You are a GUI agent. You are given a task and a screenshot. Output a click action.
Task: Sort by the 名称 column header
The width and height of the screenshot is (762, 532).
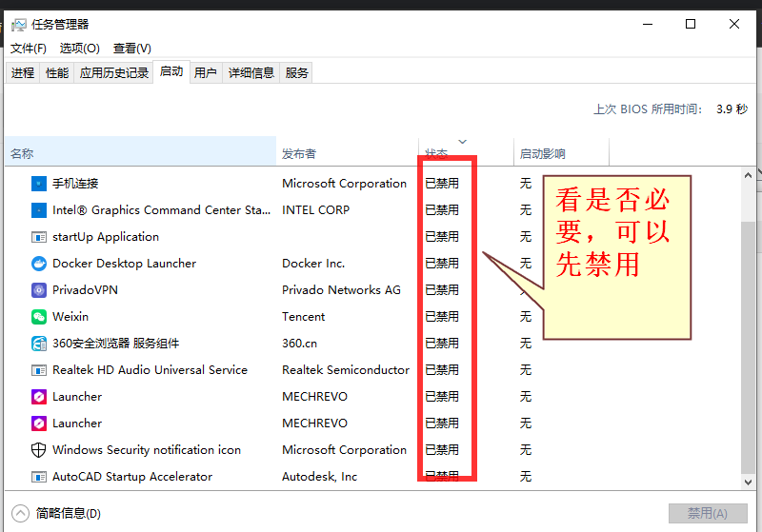[140, 151]
